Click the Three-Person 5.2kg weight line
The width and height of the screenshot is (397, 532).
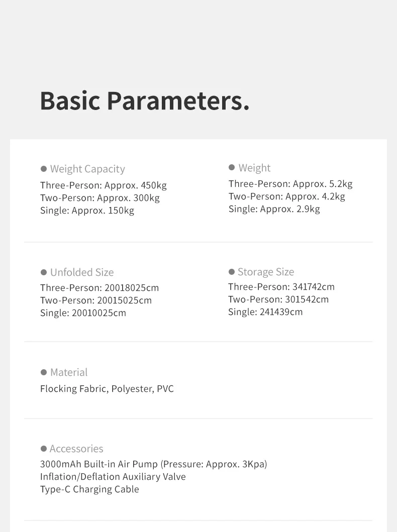290,184
